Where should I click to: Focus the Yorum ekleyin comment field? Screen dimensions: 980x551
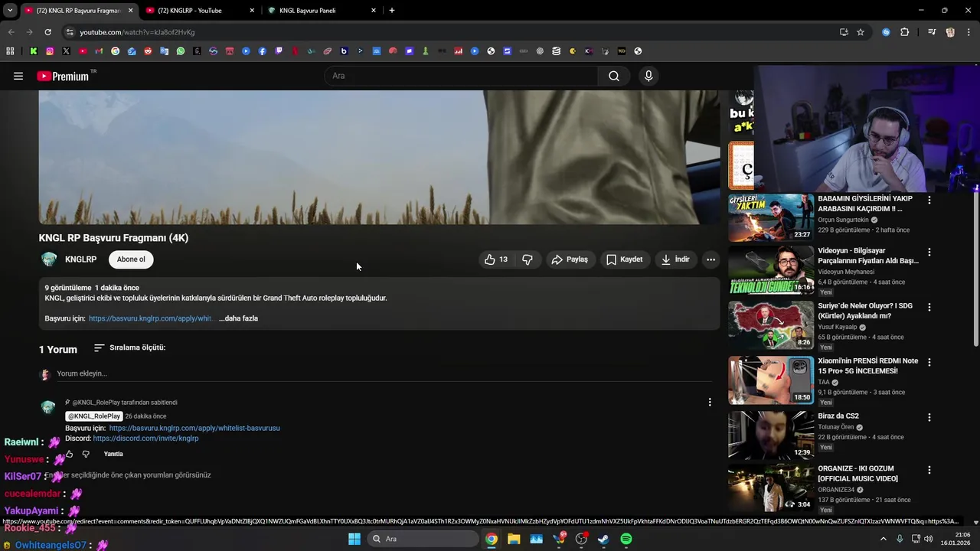pyautogui.click(x=384, y=373)
